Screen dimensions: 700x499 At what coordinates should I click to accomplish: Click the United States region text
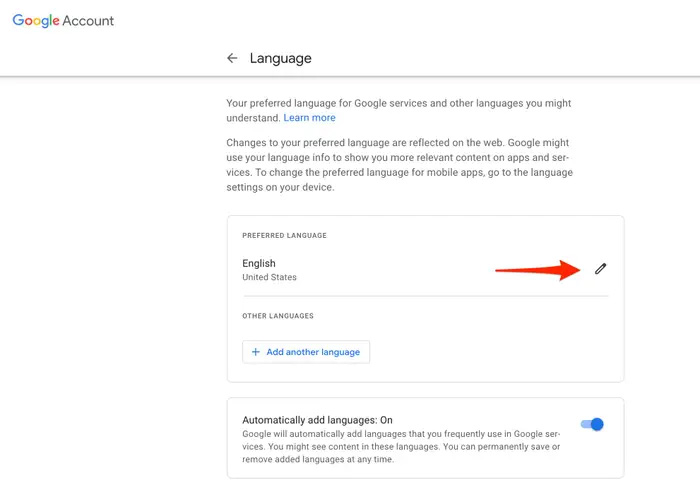click(269, 277)
